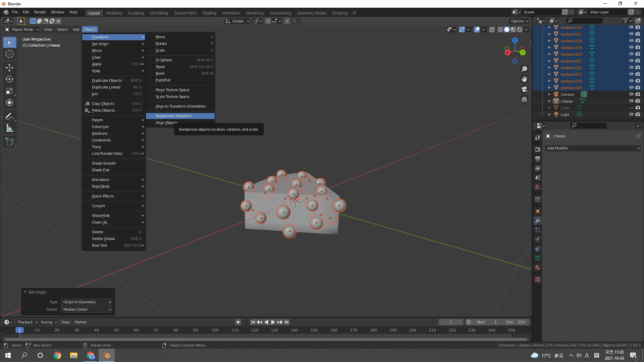Select the Move tool in the toolbar
Screen dimensions: 644x362
click(9, 68)
